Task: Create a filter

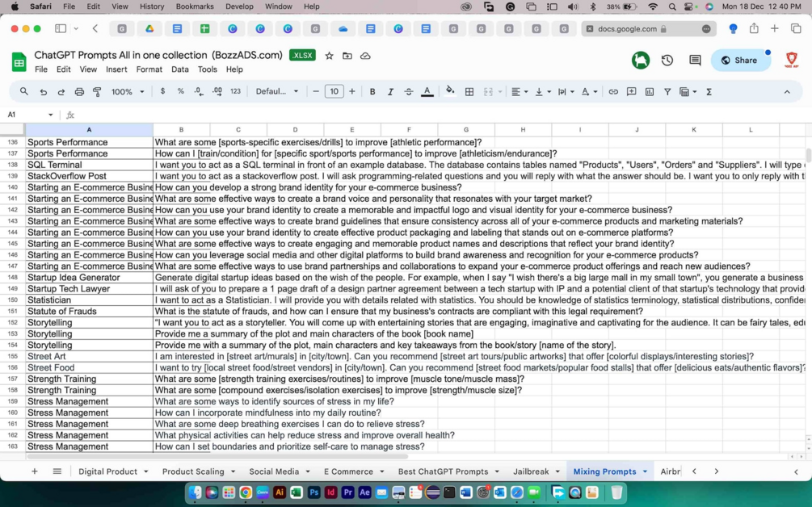Action: click(x=667, y=91)
